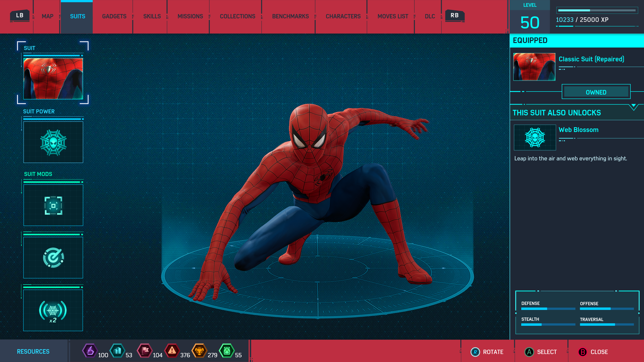Screen dimensions: 644x362
Task: Open the first suit mod slot
Action: 53,205
